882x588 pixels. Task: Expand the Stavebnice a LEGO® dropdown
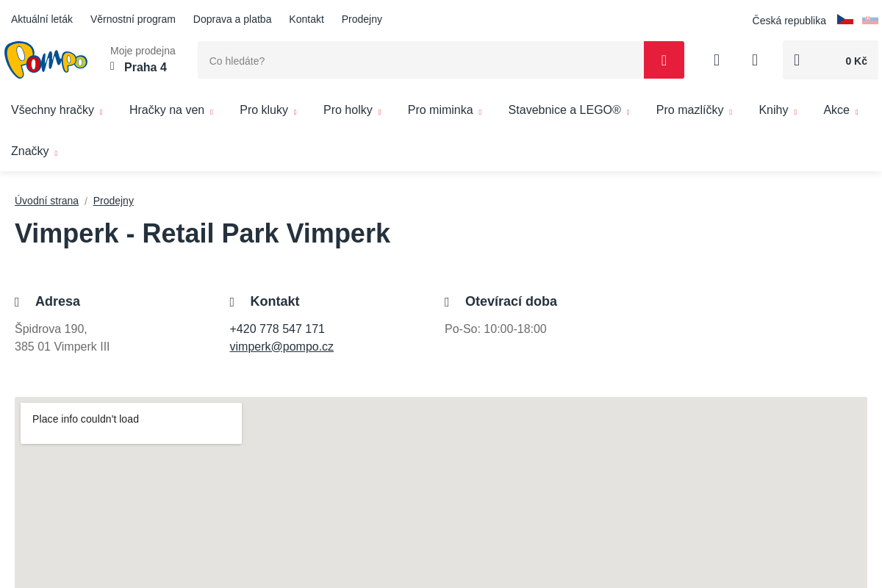pyautogui.click(x=568, y=110)
